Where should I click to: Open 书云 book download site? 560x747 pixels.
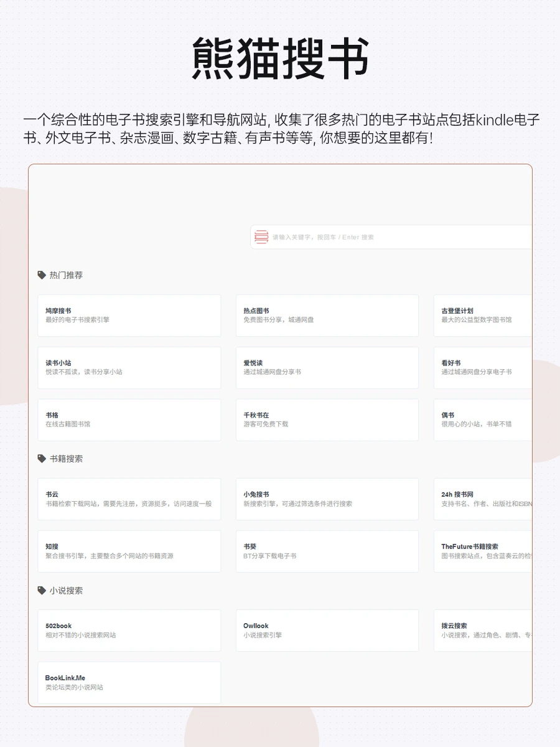pos(129,499)
